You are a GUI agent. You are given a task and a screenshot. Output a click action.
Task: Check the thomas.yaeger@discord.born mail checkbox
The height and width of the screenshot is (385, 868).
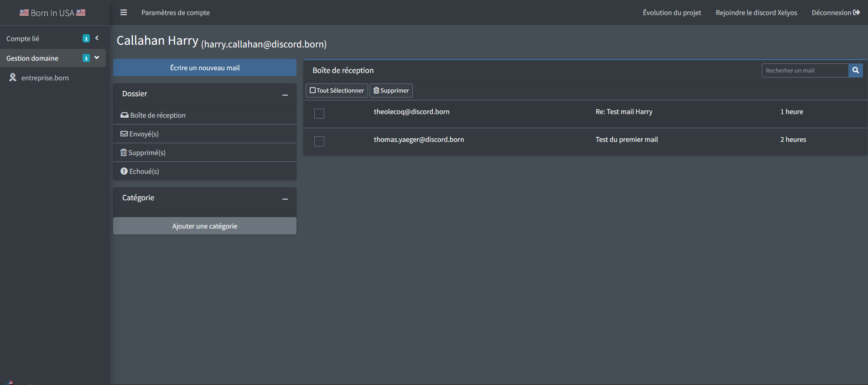coord(319,141)
